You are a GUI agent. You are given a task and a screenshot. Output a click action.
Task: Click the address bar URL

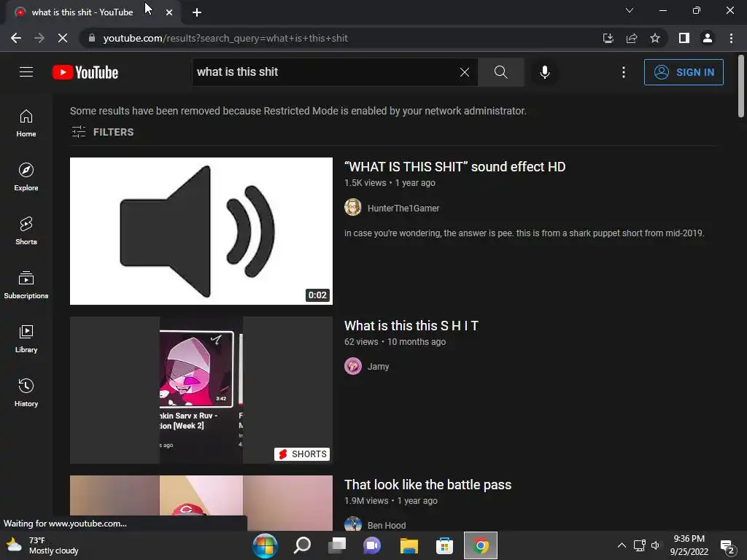(225, 38)
